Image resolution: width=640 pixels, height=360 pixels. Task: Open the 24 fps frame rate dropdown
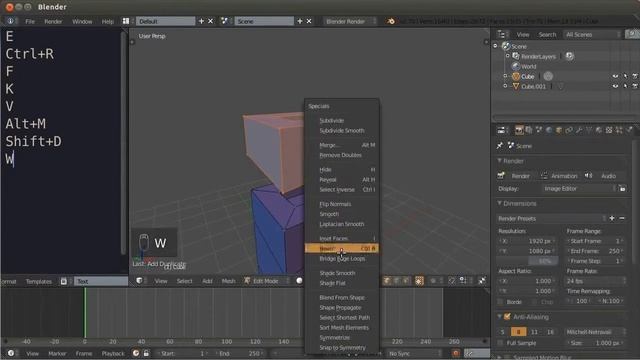[x=596, y=281]
